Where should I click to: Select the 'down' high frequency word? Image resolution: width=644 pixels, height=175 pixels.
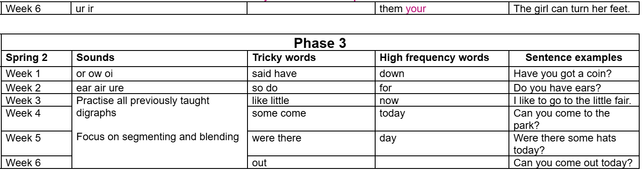pyautogui.click(x=392, y=74)
